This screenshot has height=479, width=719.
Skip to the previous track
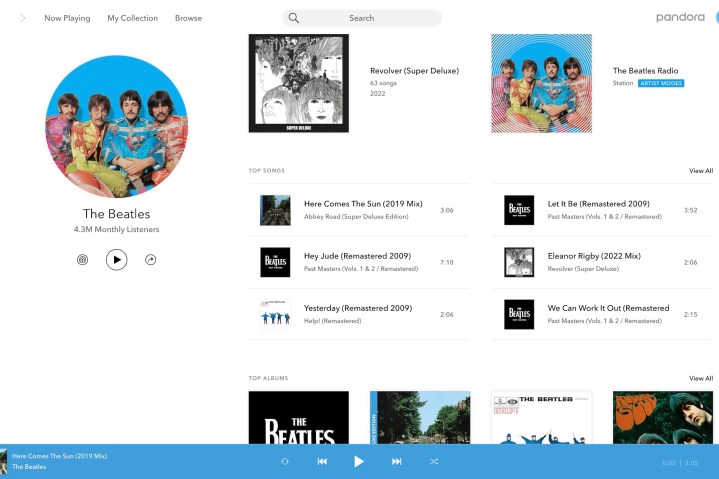click(x=322, y=461)
